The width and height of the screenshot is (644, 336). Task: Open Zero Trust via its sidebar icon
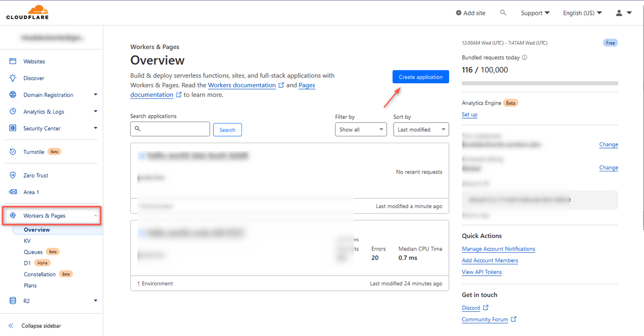click(x=13, y=175)
